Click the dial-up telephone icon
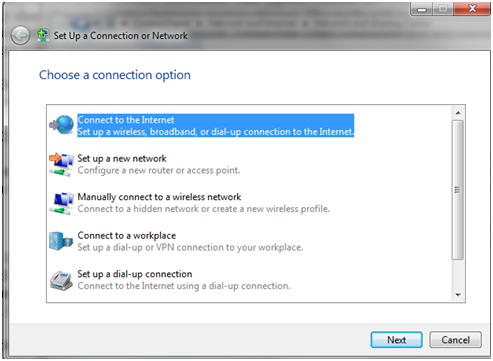 point(61,281)
